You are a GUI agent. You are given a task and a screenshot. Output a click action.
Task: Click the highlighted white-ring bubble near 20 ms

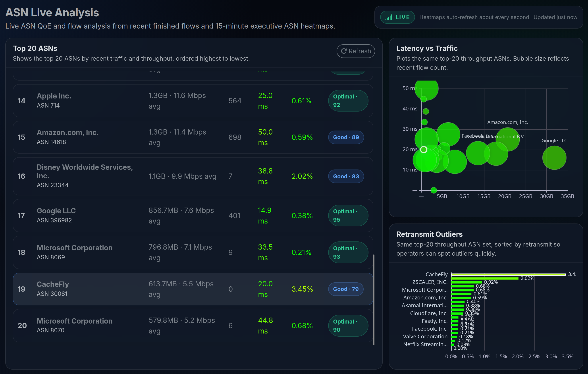(x=424, y=149)
